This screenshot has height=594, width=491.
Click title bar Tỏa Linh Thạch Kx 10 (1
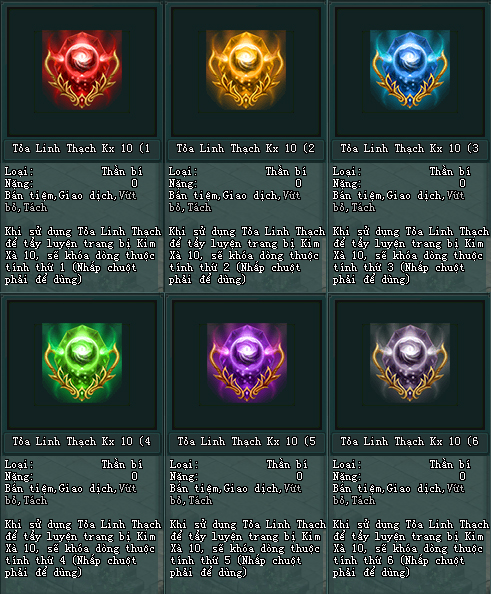(81, 148)
